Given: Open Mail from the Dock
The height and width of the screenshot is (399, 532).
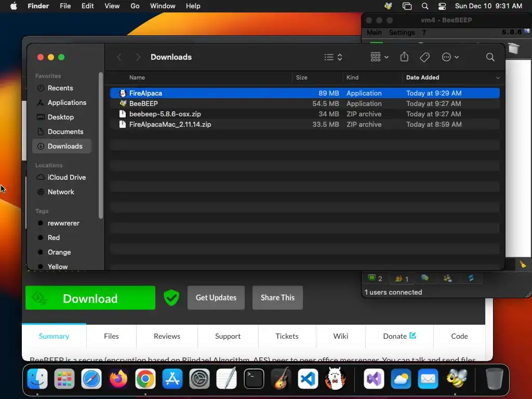Looking at the screenshot, I should (428, 378).
